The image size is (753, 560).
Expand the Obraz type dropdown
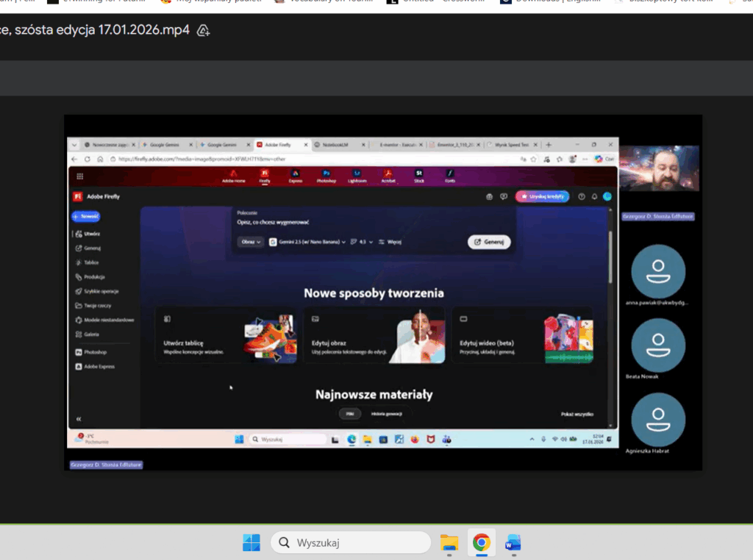click(250, 241)
